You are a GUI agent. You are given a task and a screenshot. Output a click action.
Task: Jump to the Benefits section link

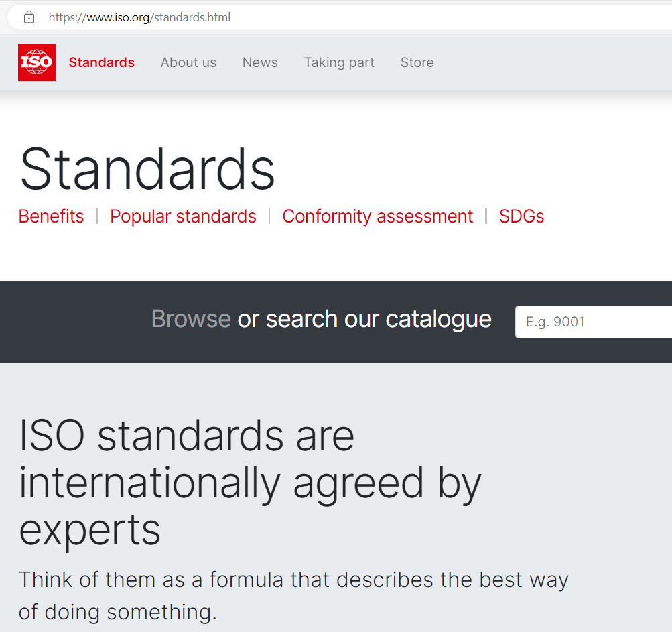[x=52, y=216]
